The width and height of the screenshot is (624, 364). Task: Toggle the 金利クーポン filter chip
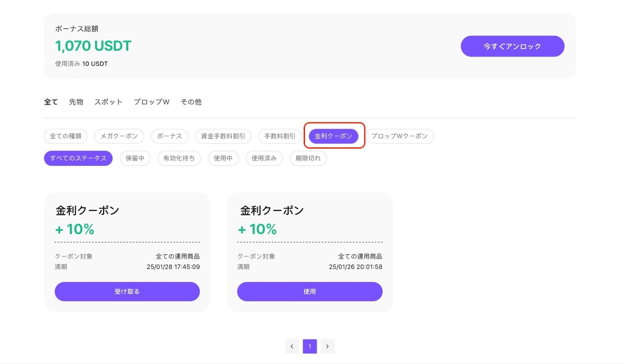(333, 136)
